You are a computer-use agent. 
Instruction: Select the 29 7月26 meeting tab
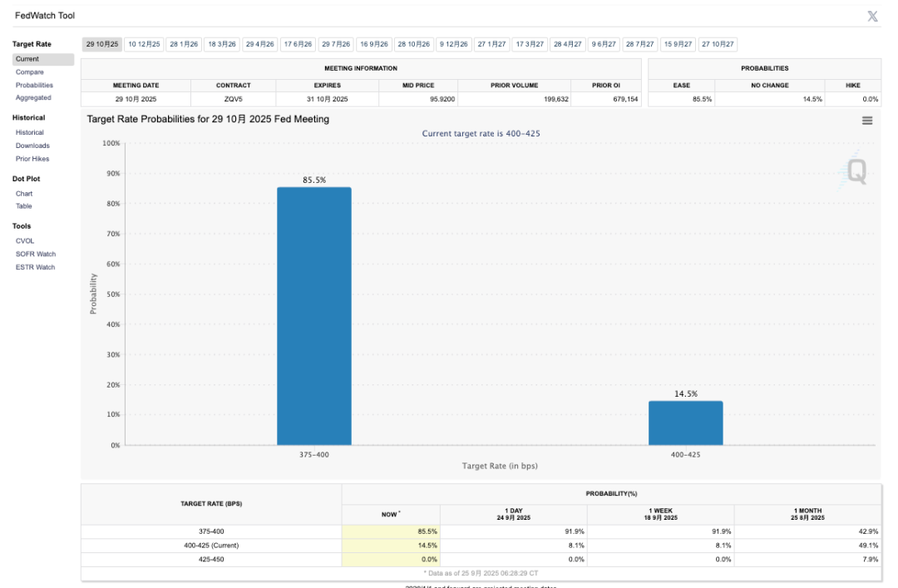[x=336, y=44]
